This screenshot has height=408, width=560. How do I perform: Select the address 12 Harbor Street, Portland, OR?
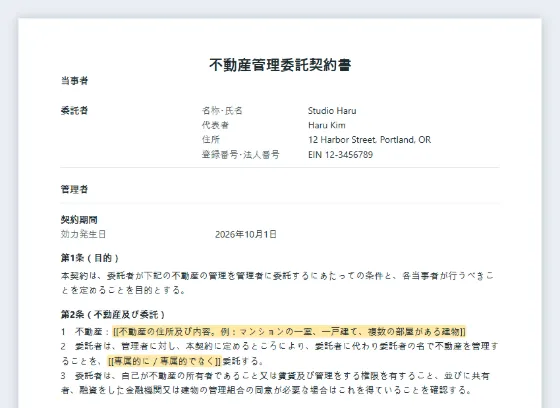click(x=369, y=140)
